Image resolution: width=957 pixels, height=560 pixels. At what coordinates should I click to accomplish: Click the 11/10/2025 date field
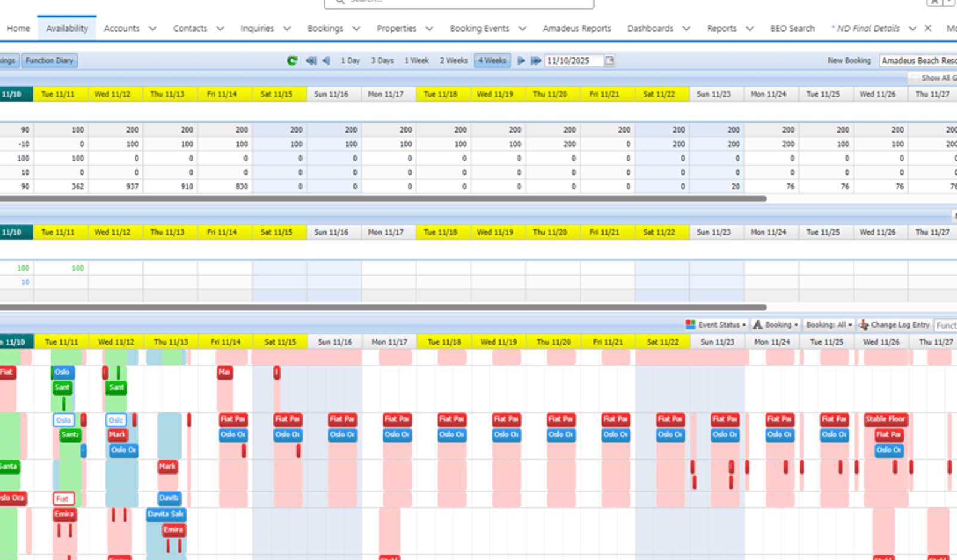tap(574, 60)
